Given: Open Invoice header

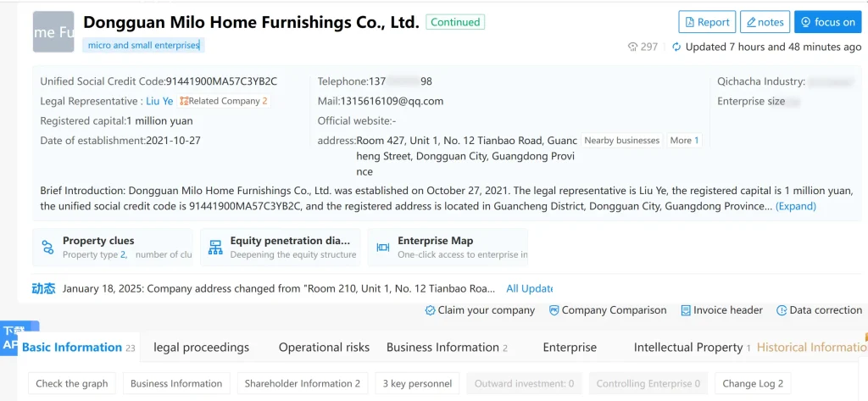Looking at the screenshot, I should 721,310.
